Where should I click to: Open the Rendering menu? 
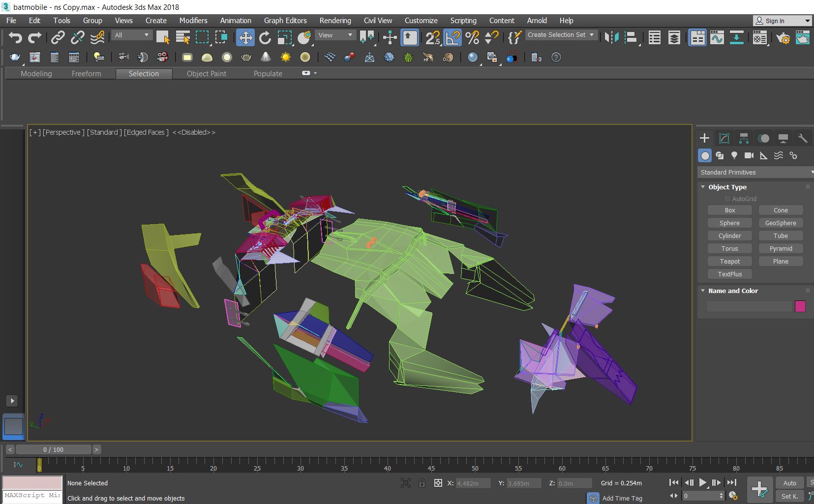[x=335, y=21]
